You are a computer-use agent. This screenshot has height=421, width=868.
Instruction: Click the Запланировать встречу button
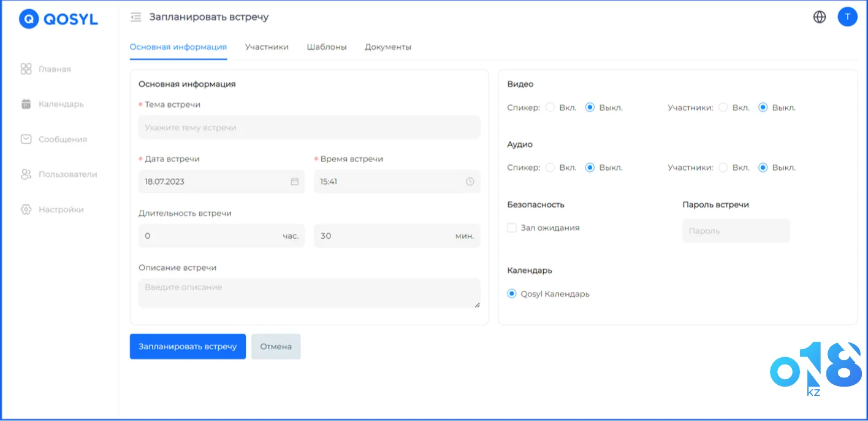point(188,346)
